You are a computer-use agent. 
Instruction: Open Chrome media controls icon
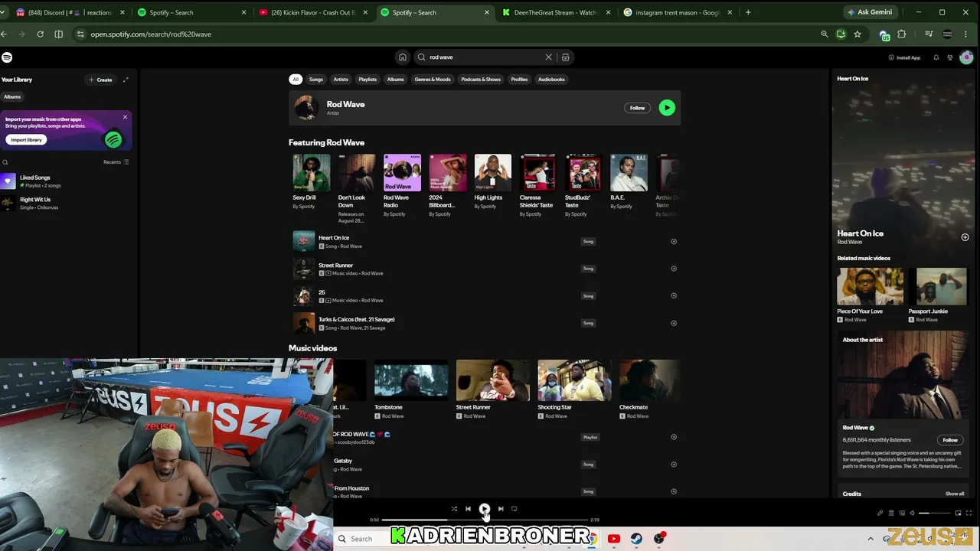929,34
